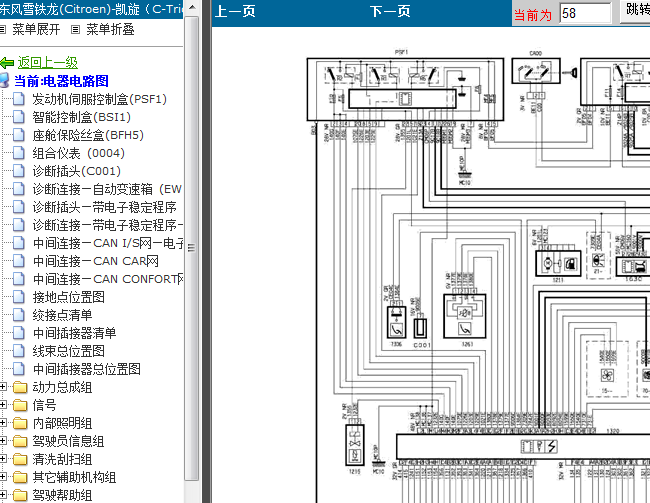Go to previous page with 上一页
Viewport: 650px width, 503px height.
click(235, 11)
